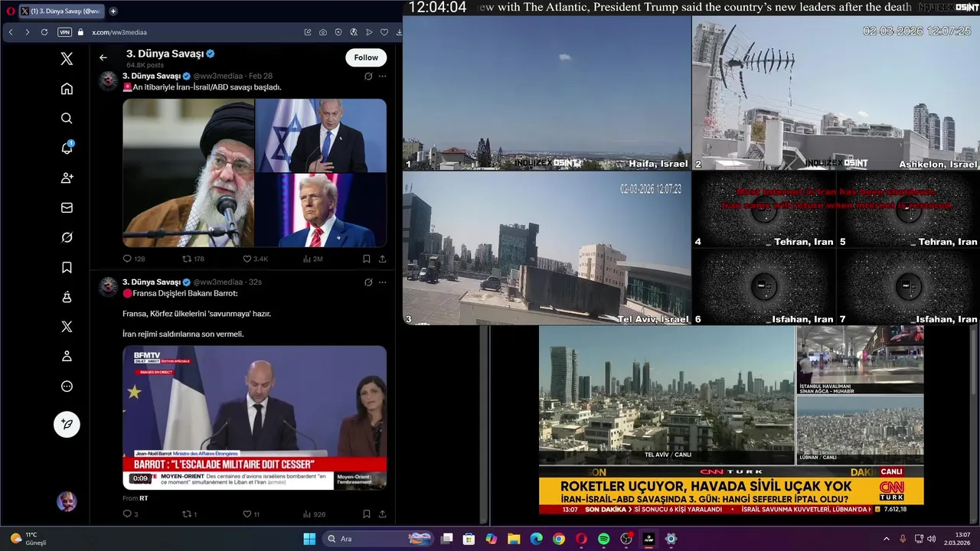
Task: Open the @ww3mediaa handle on Feb 28 post
Action: tap(217, 77)
